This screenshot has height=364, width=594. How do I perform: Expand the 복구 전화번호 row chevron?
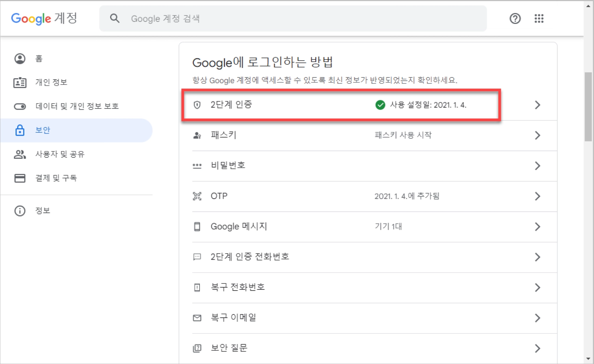[x=537, y=287]
